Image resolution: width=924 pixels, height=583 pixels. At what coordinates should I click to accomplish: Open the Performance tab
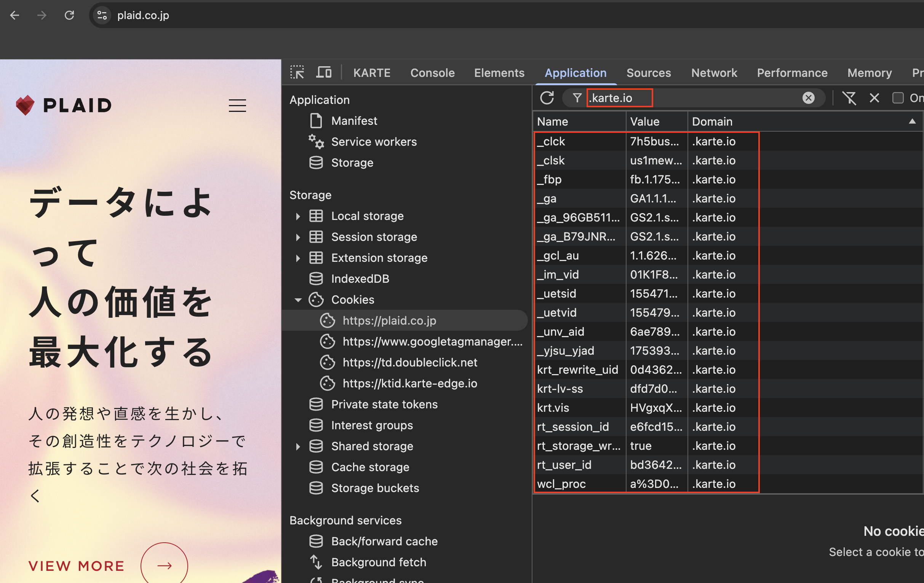[x=792, y=73]
